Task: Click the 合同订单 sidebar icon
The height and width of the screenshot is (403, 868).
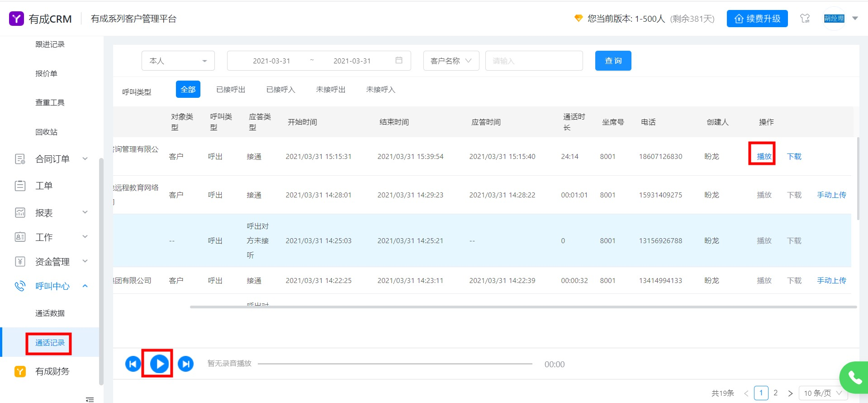Action: pyautogui.click(x=20, y=159)
